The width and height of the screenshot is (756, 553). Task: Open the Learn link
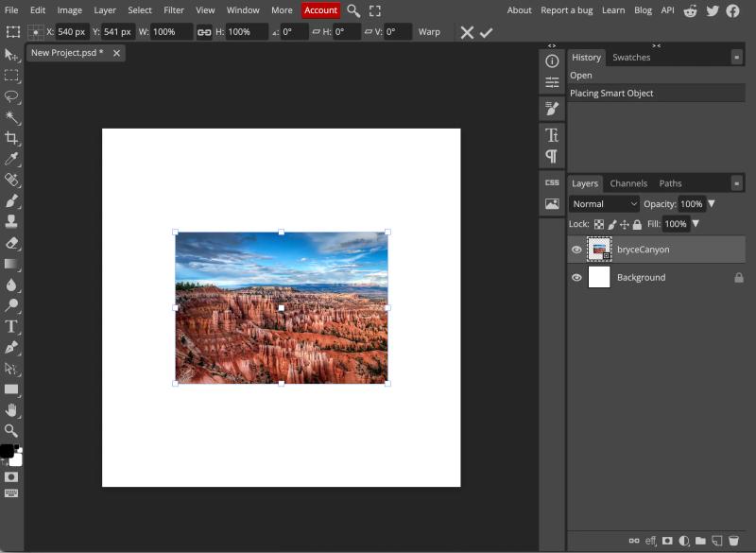pyautogui.click(x=613, y=10)
